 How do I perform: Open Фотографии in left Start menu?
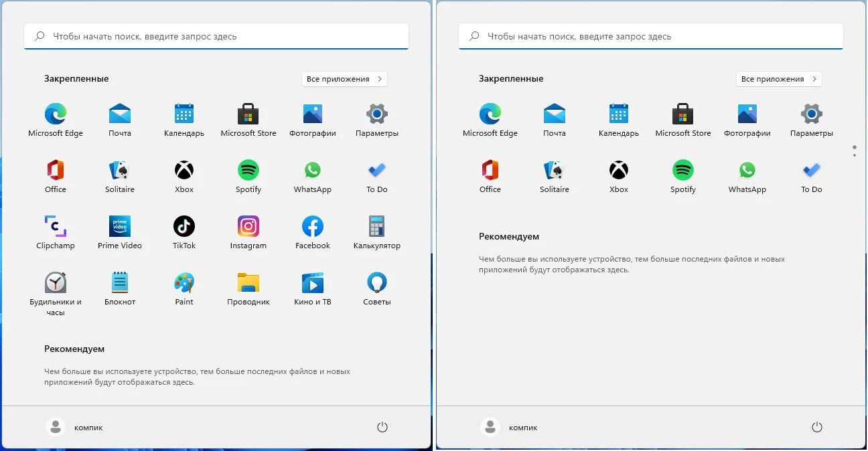point(313,120)
